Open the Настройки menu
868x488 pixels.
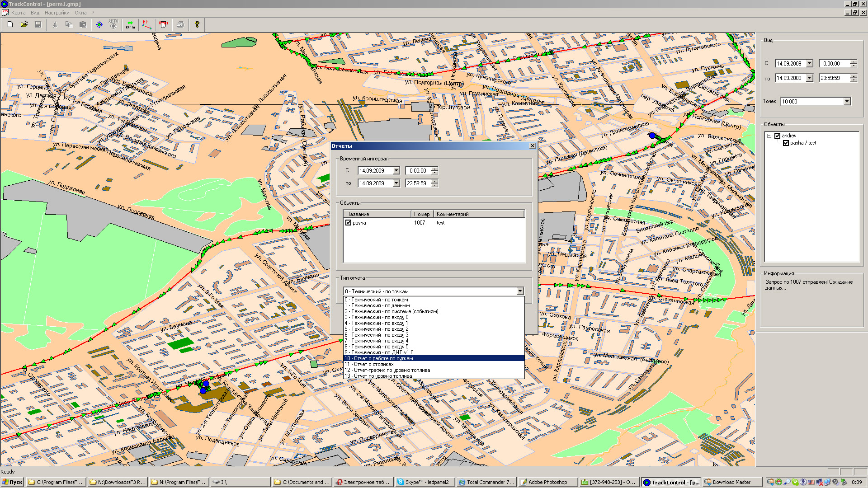57,13
